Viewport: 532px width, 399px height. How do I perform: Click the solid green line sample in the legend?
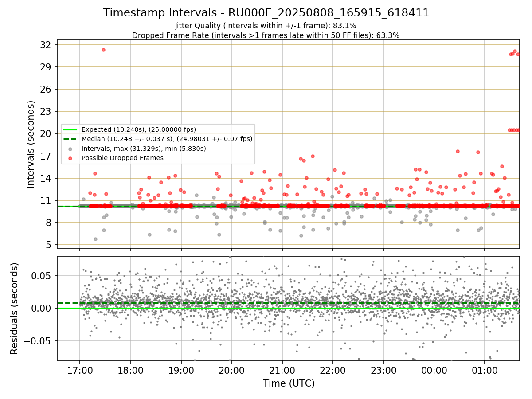point(70,129)
